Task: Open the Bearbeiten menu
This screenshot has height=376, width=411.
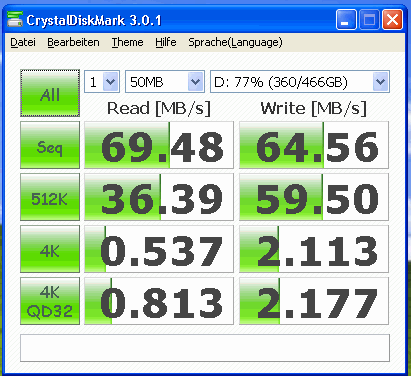Action: point(73,42)
